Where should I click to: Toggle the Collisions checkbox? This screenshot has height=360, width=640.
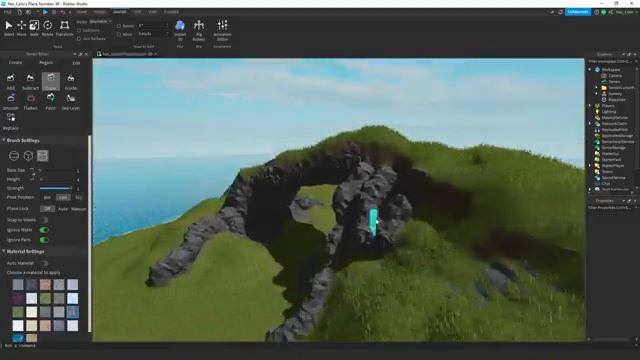click(79, 31)
